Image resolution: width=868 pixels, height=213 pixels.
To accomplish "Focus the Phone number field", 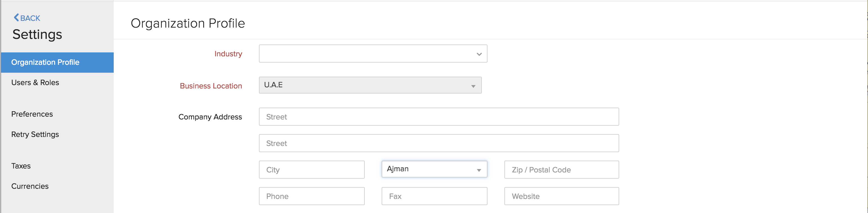I will (x=311, y=196).
